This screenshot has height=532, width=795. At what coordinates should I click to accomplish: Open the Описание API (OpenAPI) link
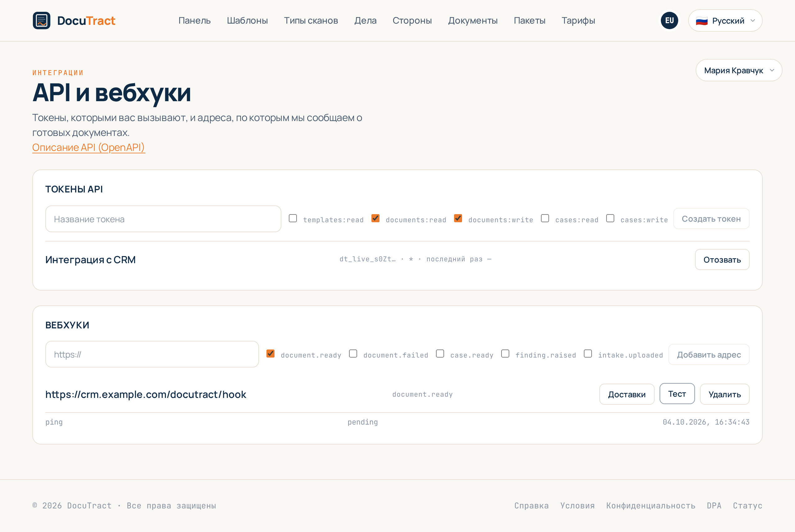tap(89, 147)
